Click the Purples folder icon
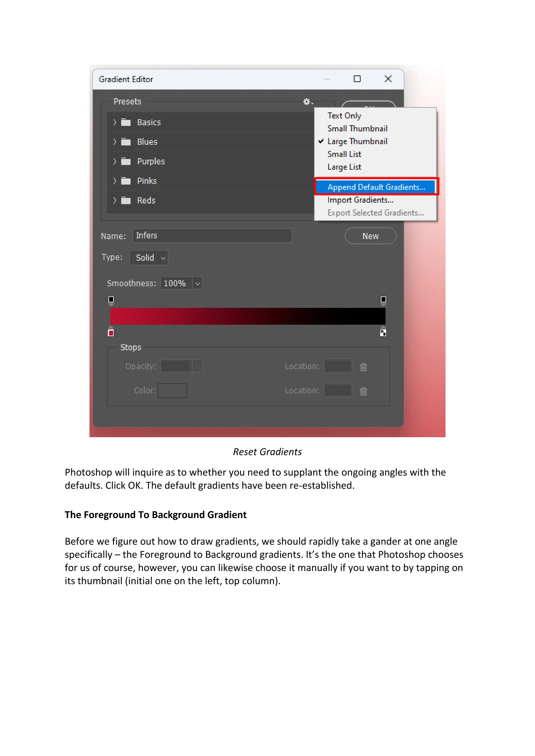Viewport: 535px width, 756px height. click(x=126, y=161)
